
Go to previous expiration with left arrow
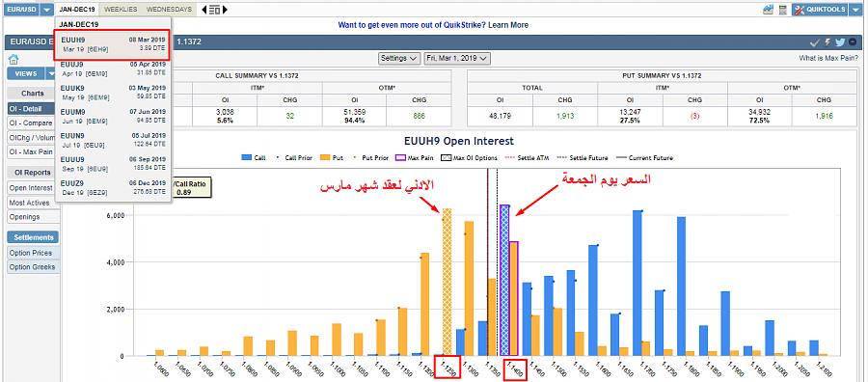pos(204,10)
